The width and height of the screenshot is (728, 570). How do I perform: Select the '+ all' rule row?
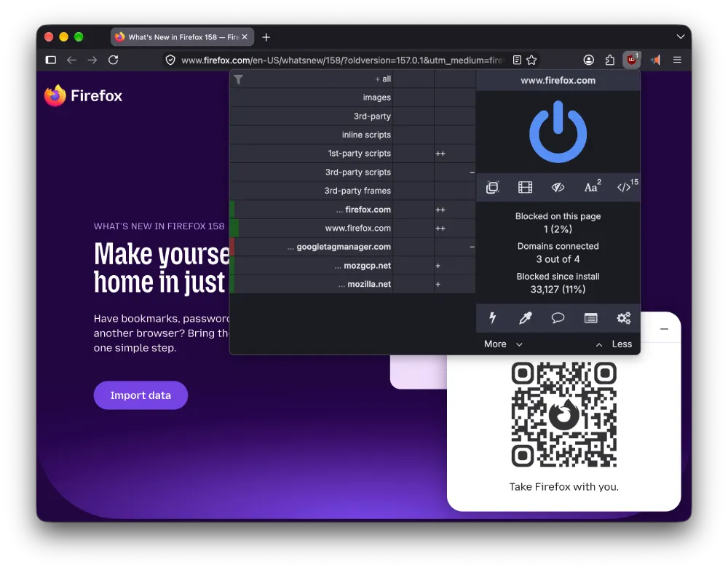tap(353, 79)
